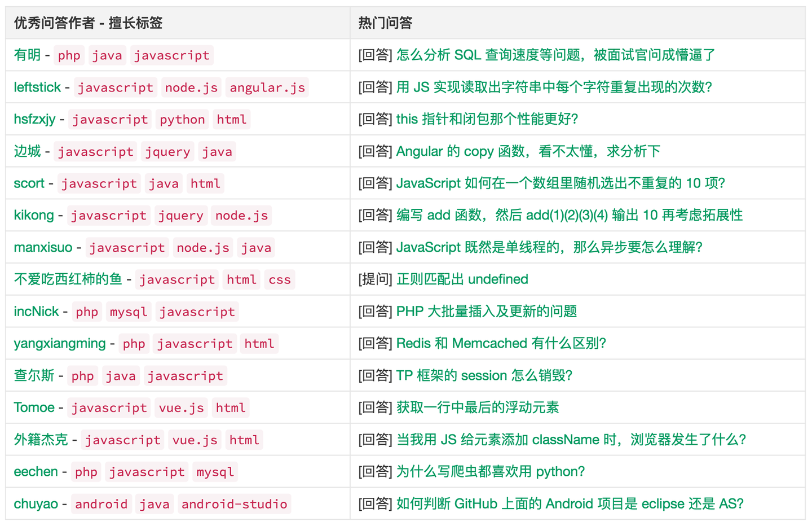Click incNick author link

36,312
